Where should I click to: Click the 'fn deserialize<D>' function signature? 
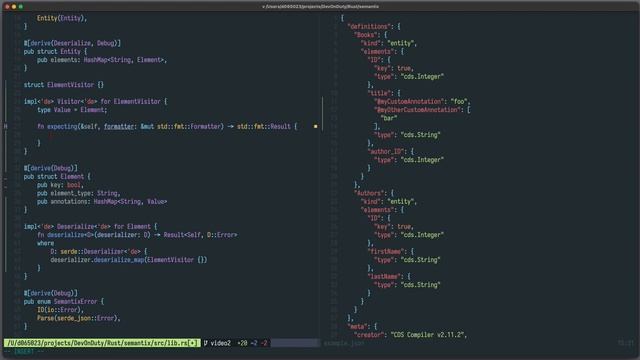click(137, 235)
